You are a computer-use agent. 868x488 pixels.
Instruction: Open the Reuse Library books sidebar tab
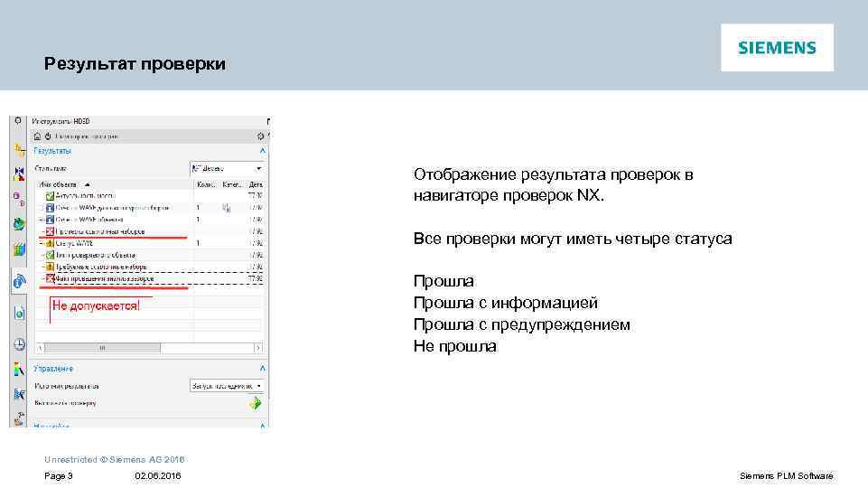tap(19, 249)
